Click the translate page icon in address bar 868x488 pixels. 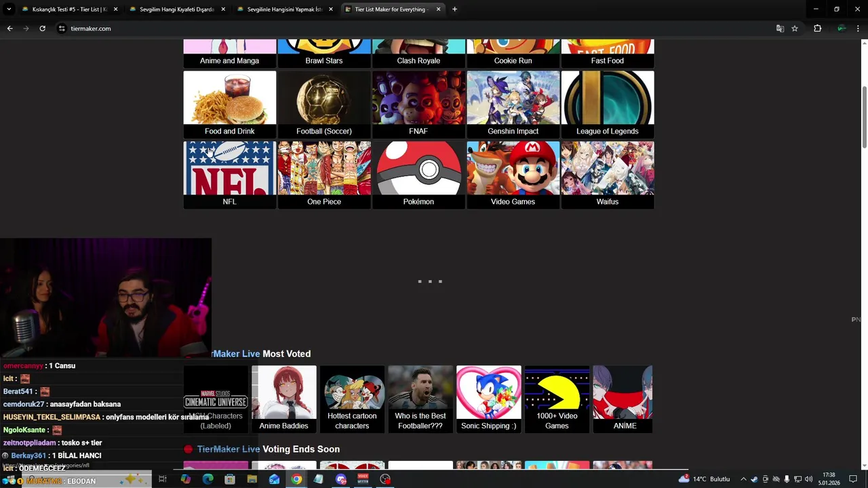click(780, 28)
